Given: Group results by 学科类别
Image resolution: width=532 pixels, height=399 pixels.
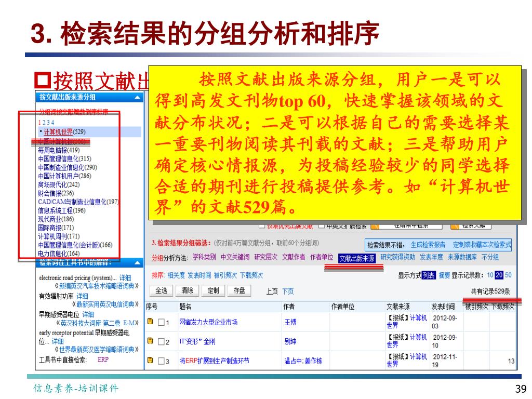Looking at the screenshot, I should (204, 257).
